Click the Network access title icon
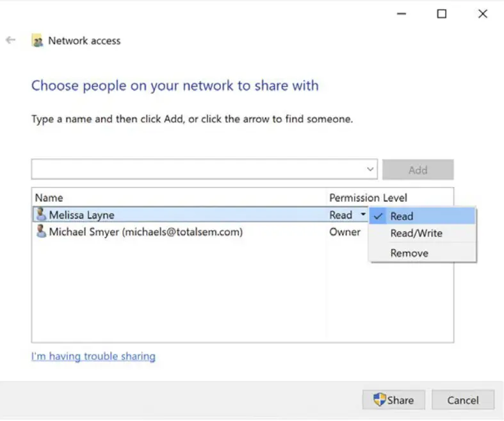 pos(38,41)
